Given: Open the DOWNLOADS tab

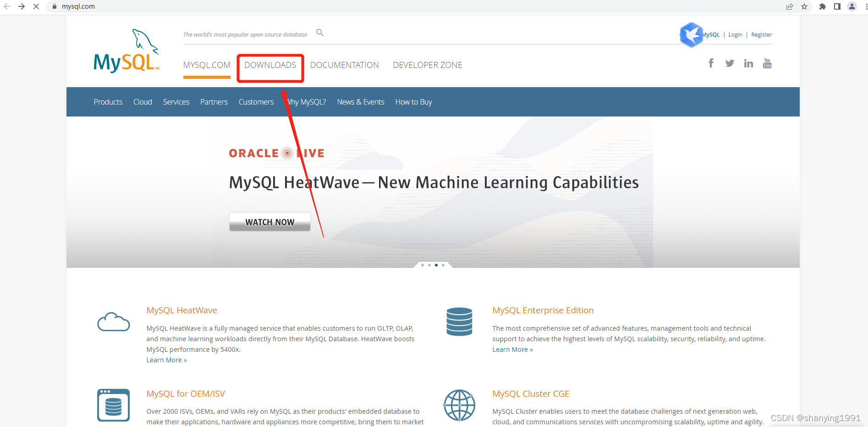Looking at the screenshot, I should click(270, 65).
